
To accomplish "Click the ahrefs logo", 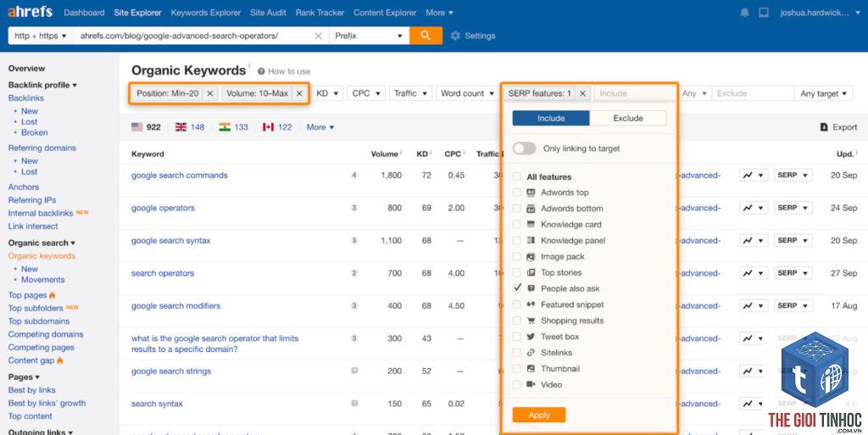I will coord(30,12).
